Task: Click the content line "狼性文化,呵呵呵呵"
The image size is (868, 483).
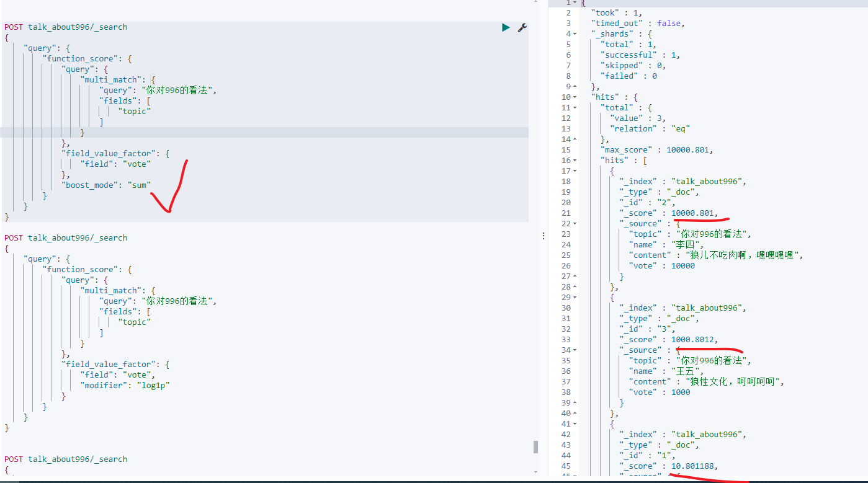Action: click(707, 381)
